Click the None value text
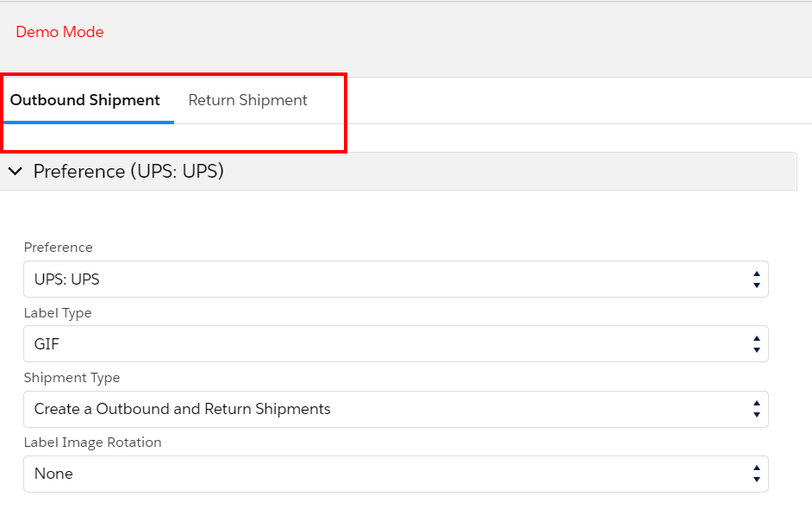 pos(53,474)
